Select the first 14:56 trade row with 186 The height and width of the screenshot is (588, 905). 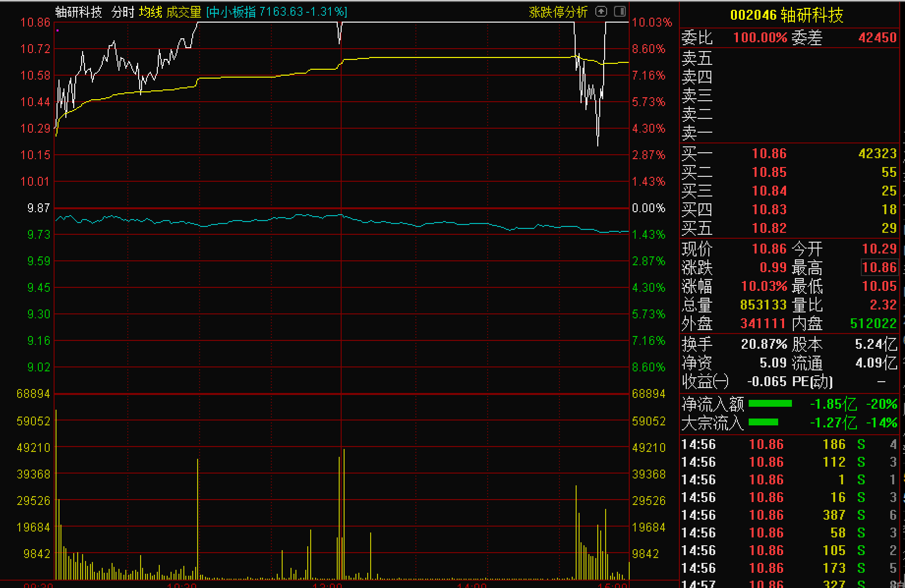point(787,445)
